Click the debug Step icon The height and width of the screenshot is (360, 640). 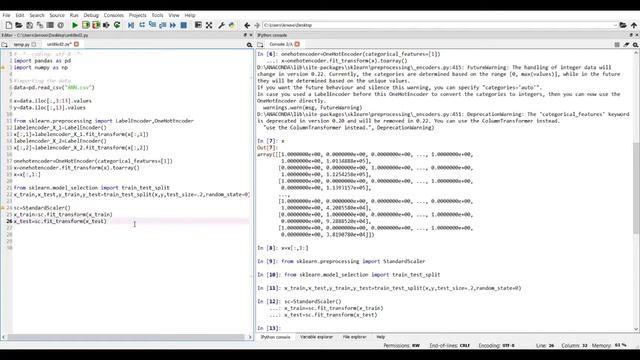[142, 25]
